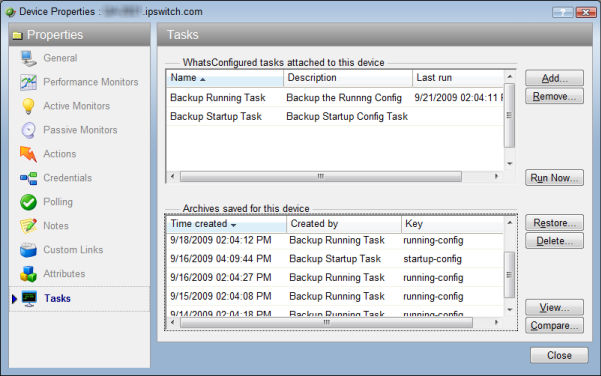Image resolution: width=601 pixels, height=376 pixels.
Task: Click the Notes notepad icon
Action: tap(28, 226)
